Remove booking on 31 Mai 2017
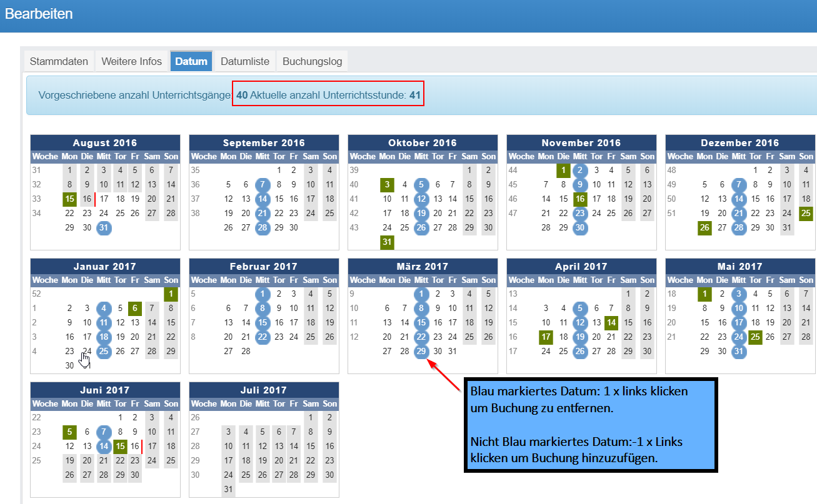Screen dimensions: 817x504 [739, 352]
